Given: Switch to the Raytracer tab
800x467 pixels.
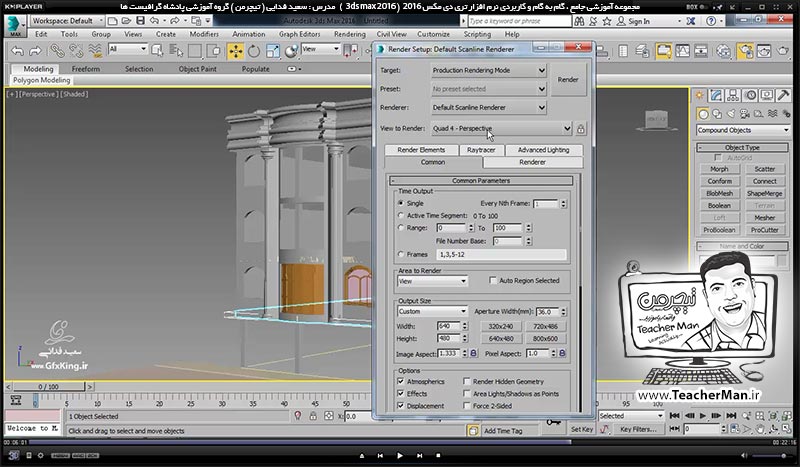Looking at the screenshot, I should click(481, 150).
